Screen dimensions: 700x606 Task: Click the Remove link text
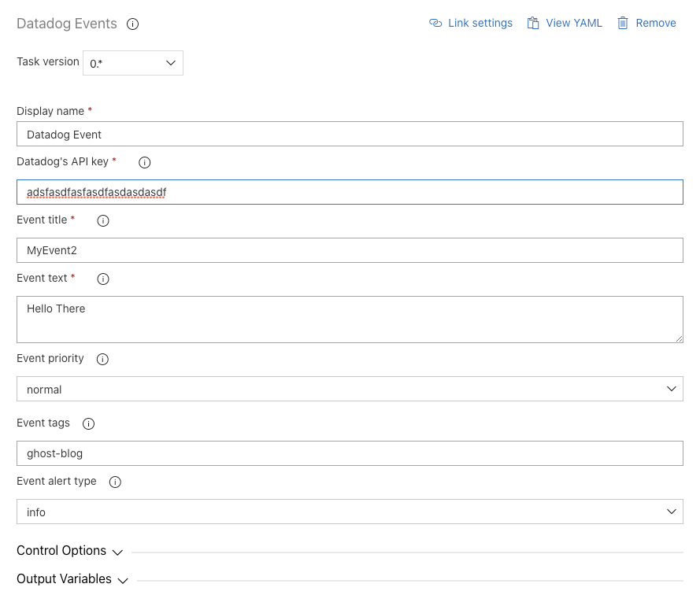[656, 23]
